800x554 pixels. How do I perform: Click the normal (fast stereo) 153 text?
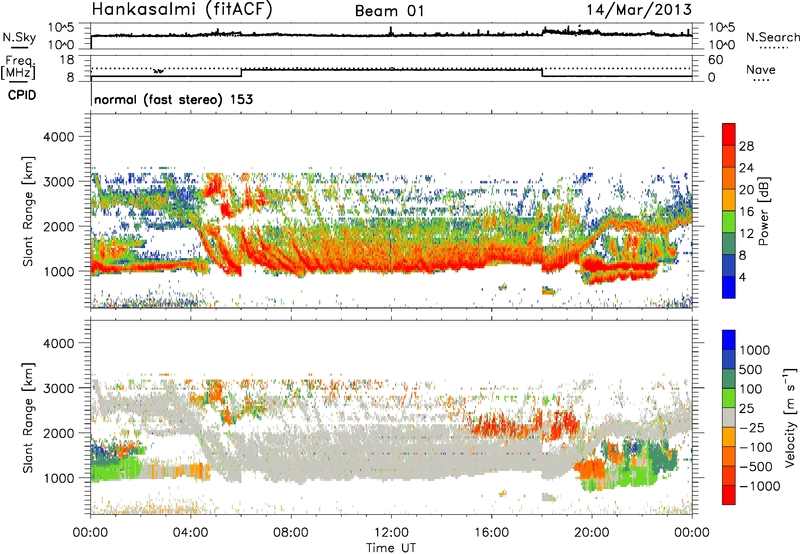[x=173, y=100]
